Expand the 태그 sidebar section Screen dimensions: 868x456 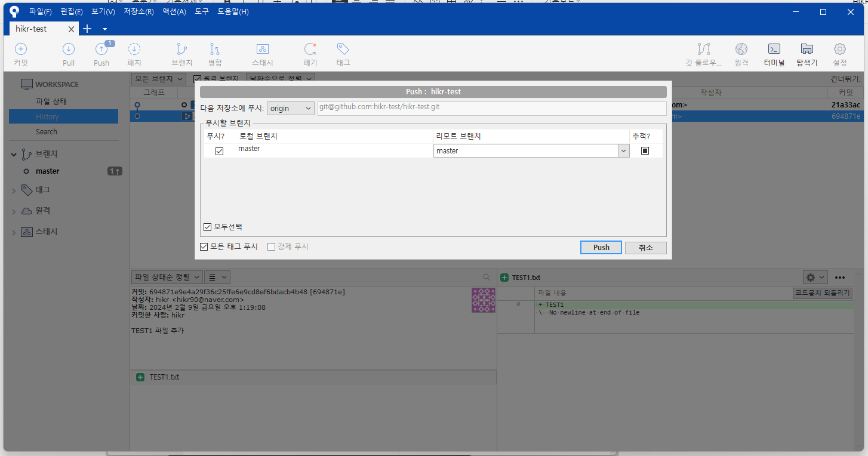[14, 190]
